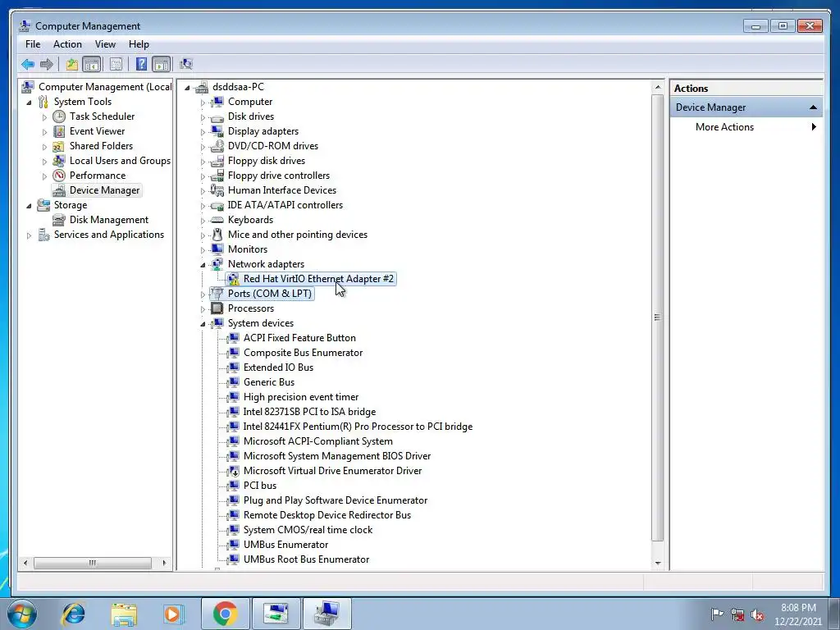Select PCI bus device

[x=260, y=486]
